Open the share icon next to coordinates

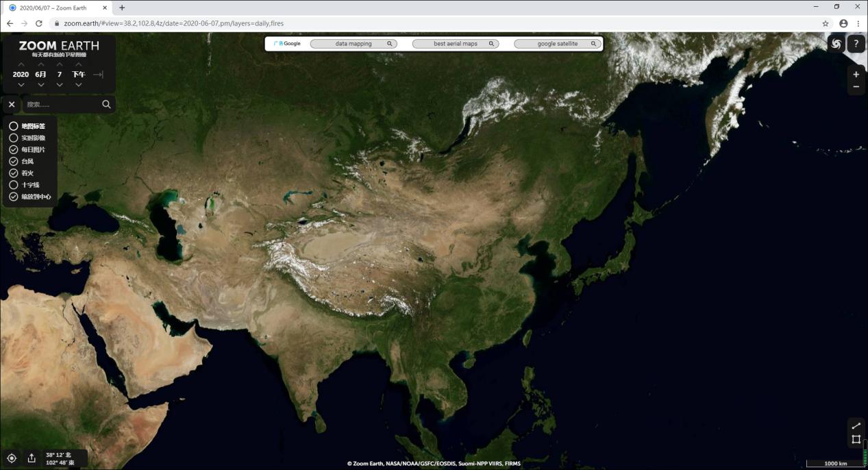pyautogui.click(x=31, y=457)
